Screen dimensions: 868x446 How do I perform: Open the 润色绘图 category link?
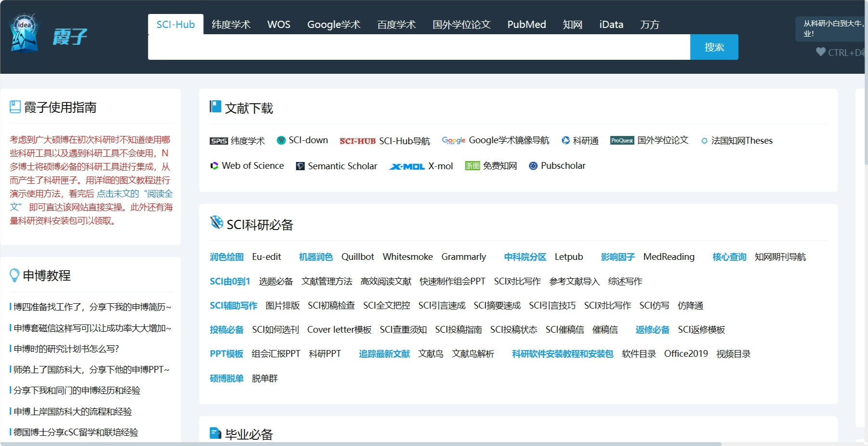coord(227,257)
